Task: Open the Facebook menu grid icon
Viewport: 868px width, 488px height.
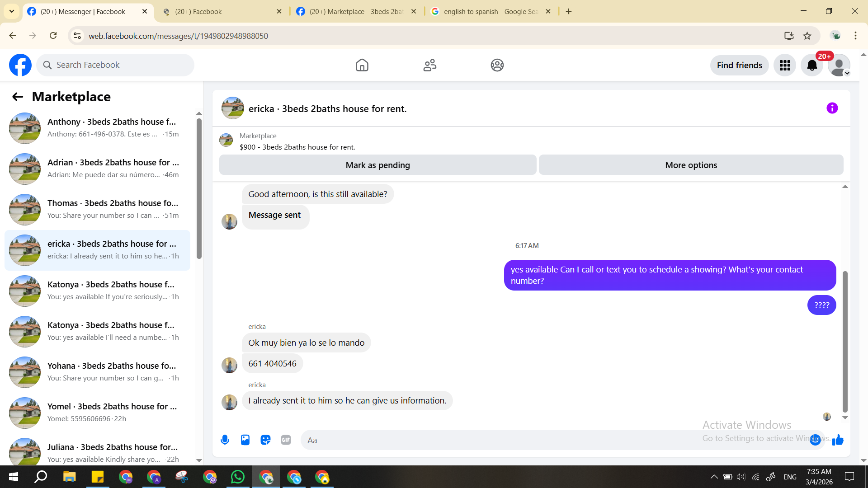Action: pos(785,66)
